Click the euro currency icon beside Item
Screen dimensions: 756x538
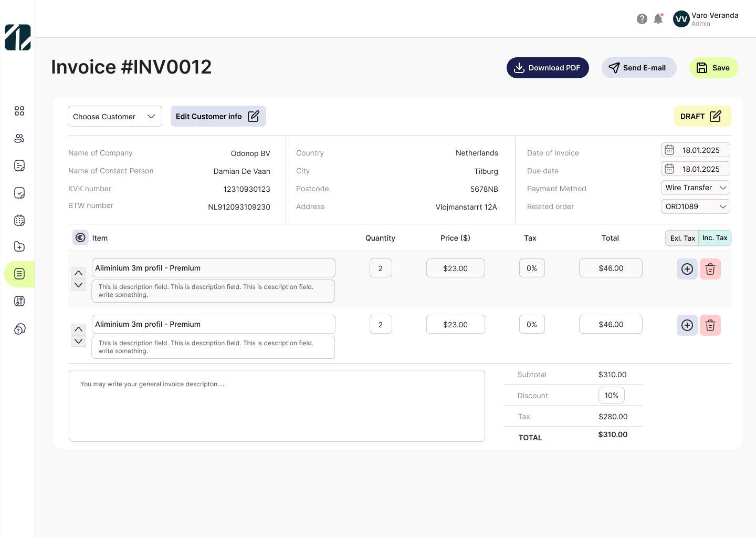[x=80, y=238]
